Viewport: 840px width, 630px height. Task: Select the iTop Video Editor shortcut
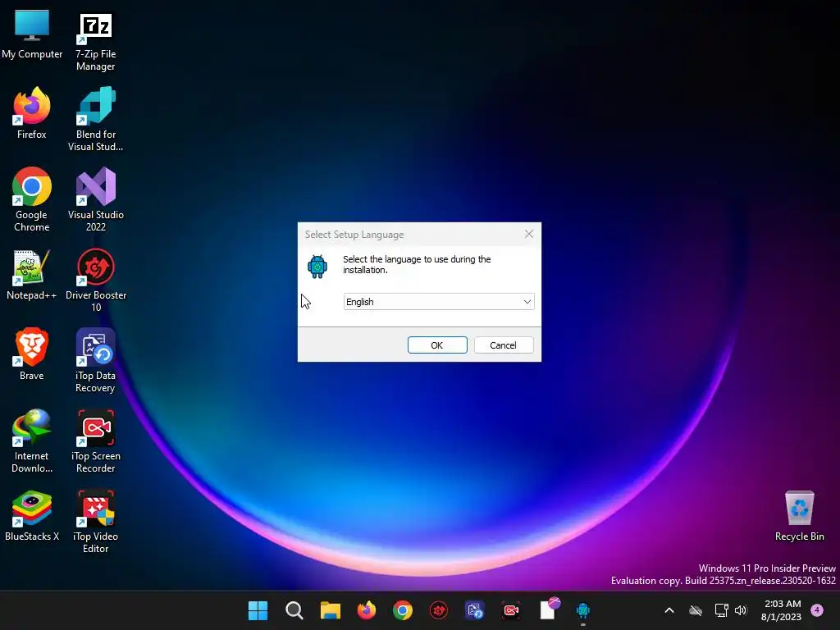95,522
